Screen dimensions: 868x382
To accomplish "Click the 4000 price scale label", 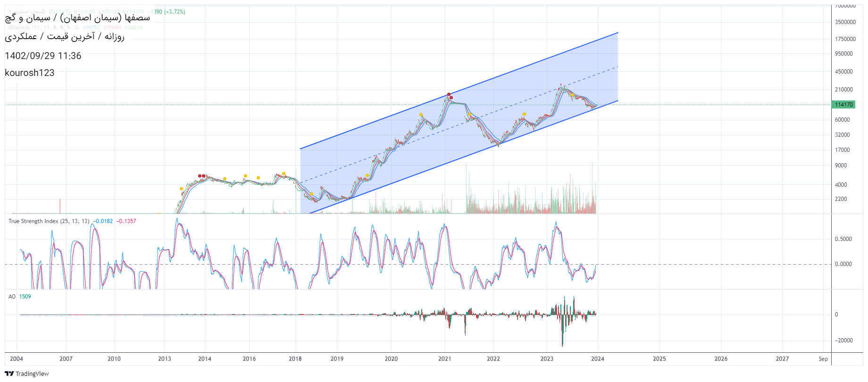I will coord(841,185).
